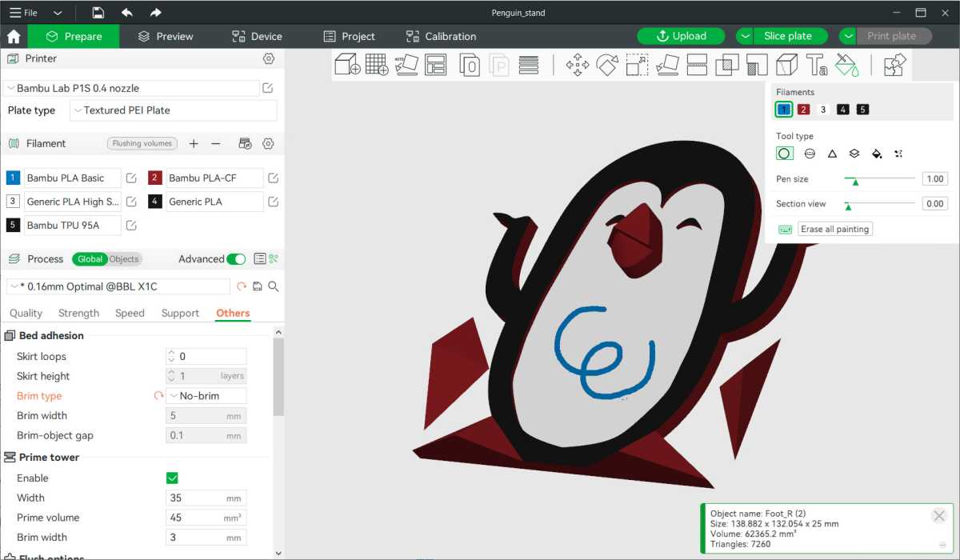
Task: Select the Rotate tool
Action: [x=607, y=65]
